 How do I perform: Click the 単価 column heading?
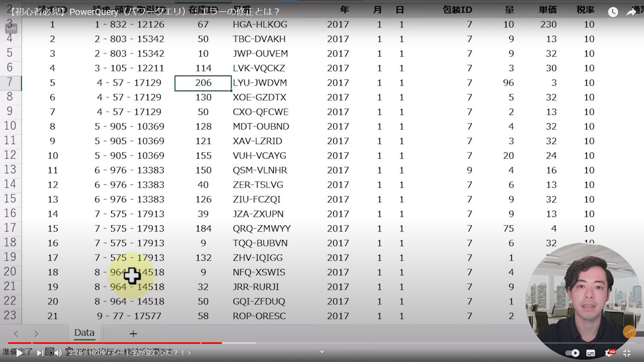tap(548, 10)
